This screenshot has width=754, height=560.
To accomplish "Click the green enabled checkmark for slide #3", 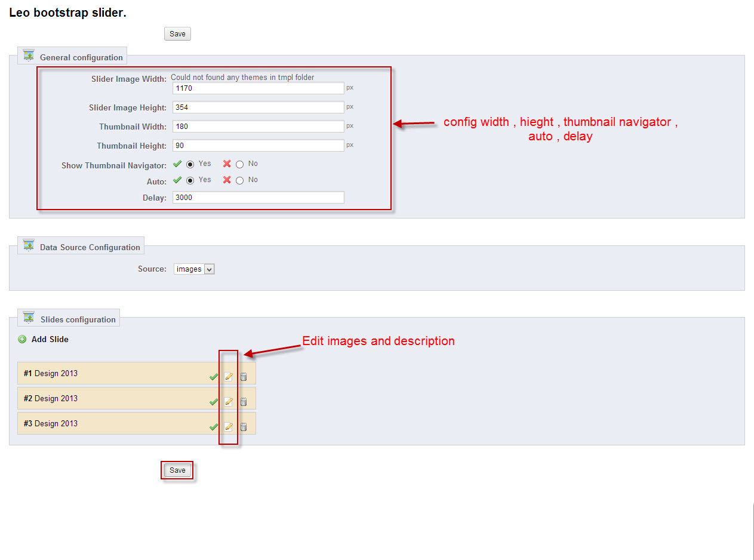I will click(214, 427).
